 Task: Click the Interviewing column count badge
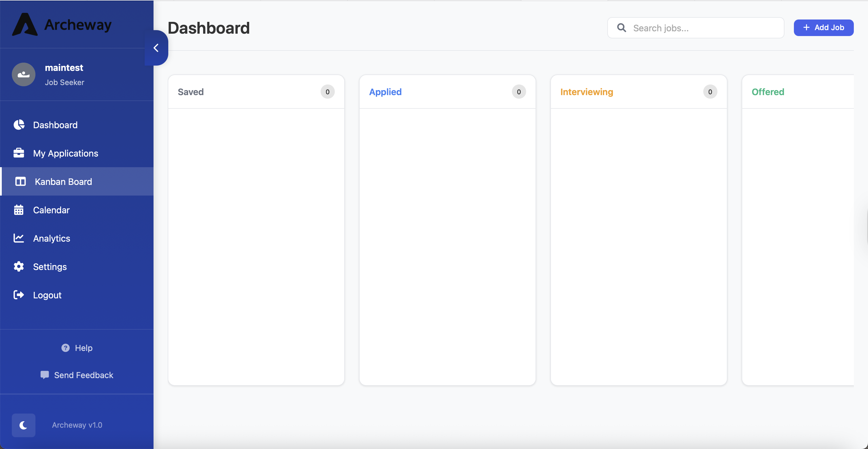point(710,92)
